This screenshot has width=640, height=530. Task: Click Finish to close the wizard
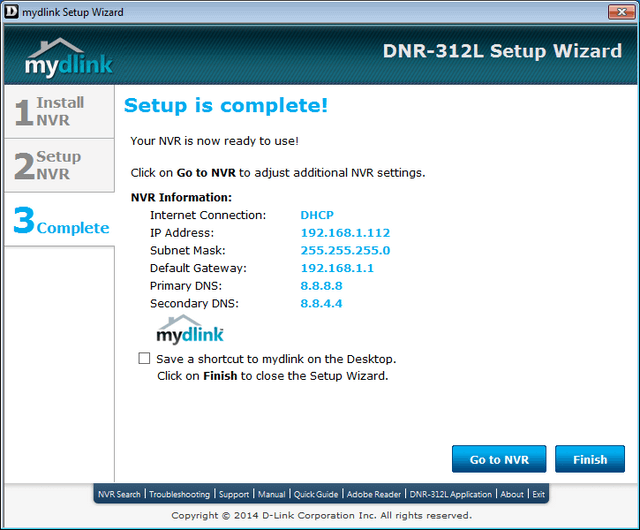click(x=590, y=459)
